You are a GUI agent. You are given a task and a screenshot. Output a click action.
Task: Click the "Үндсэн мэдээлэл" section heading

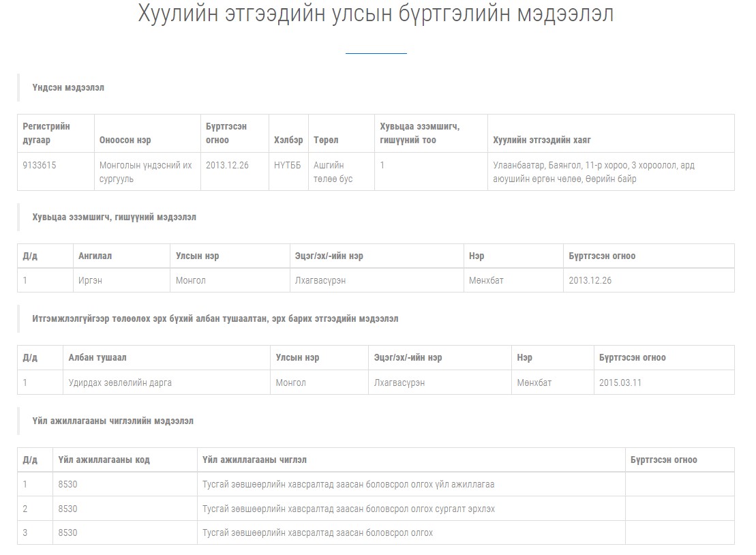click(x=68, y=87)
